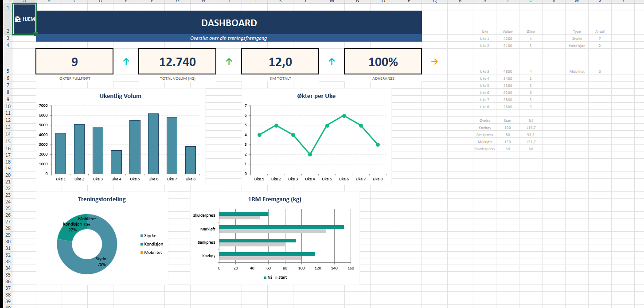Click the 'KM TOTALT' label
Screen dimensions: 644x308
coord(280,78)
